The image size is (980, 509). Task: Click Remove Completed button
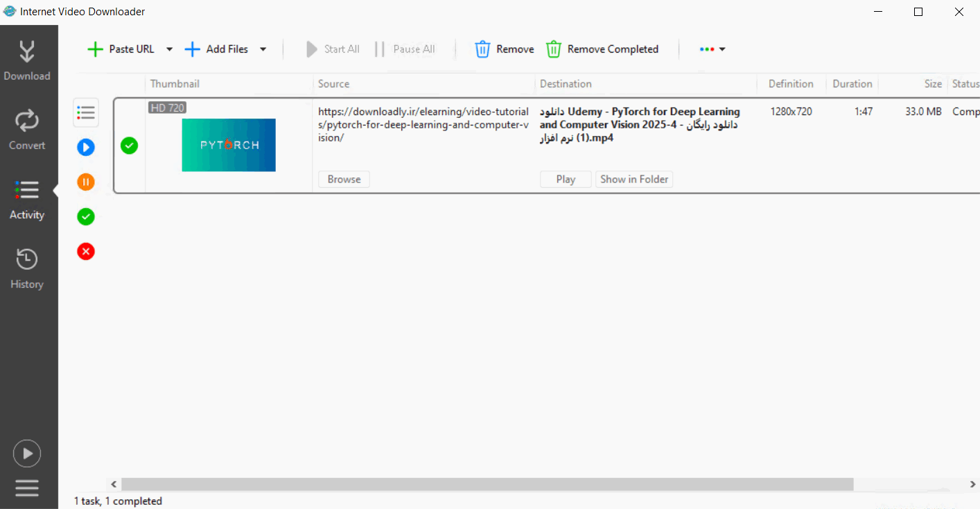click(x=602, y=49)
